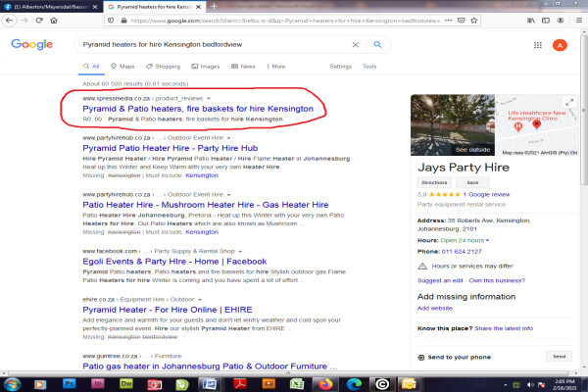
Task: Expand options arrow for ehire.co.za result
Action: pyautogui.click(x=200, y=300)
